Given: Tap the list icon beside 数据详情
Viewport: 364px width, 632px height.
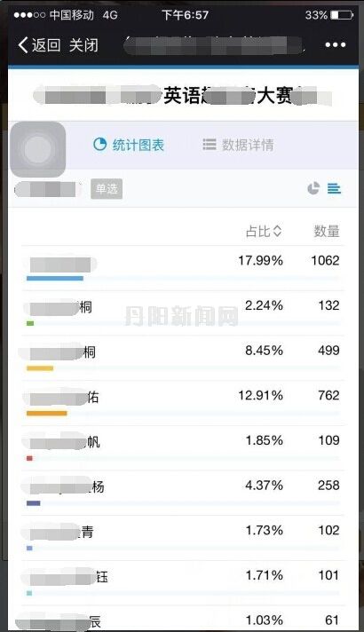Looking at the screenshot, I should click(210, 145).
